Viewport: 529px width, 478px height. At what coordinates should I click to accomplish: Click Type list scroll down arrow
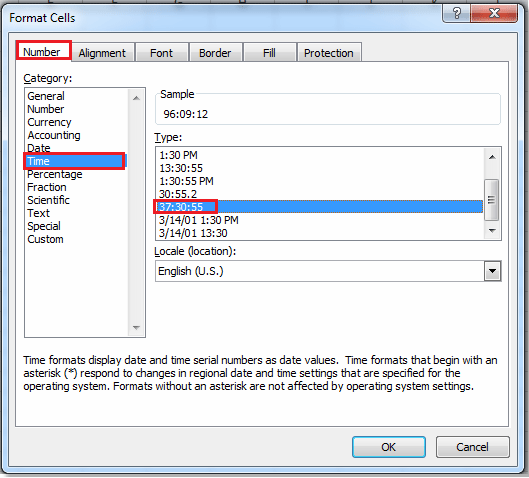[492, 231]
